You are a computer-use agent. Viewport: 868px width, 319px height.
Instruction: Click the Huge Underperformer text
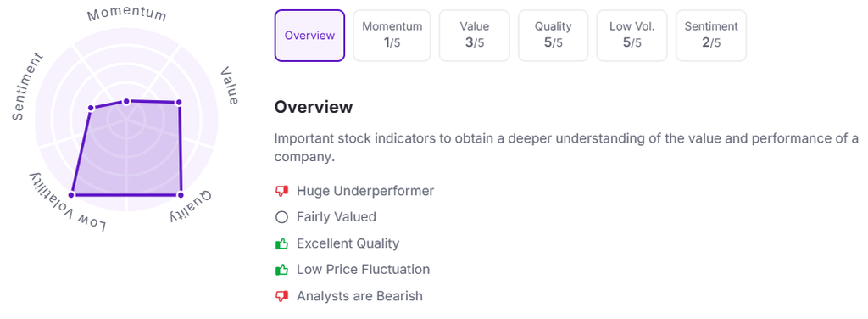point(365,191)
